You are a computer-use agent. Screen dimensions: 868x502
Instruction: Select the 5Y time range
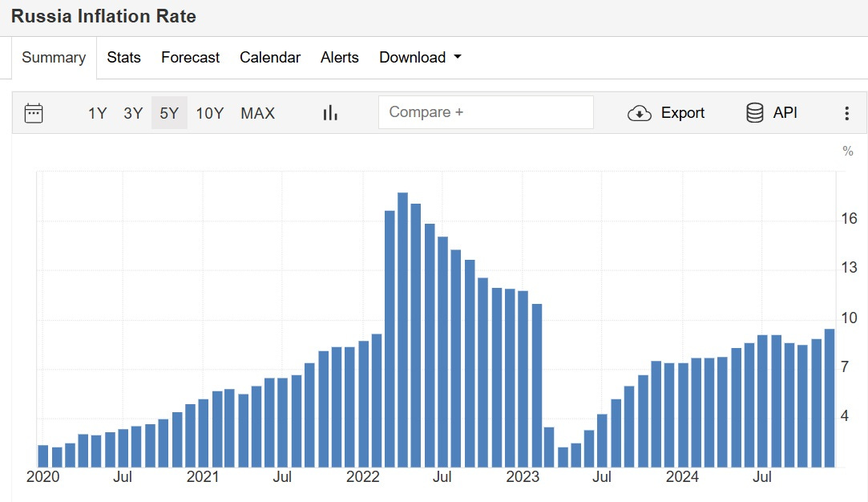[x=169, y=113]
